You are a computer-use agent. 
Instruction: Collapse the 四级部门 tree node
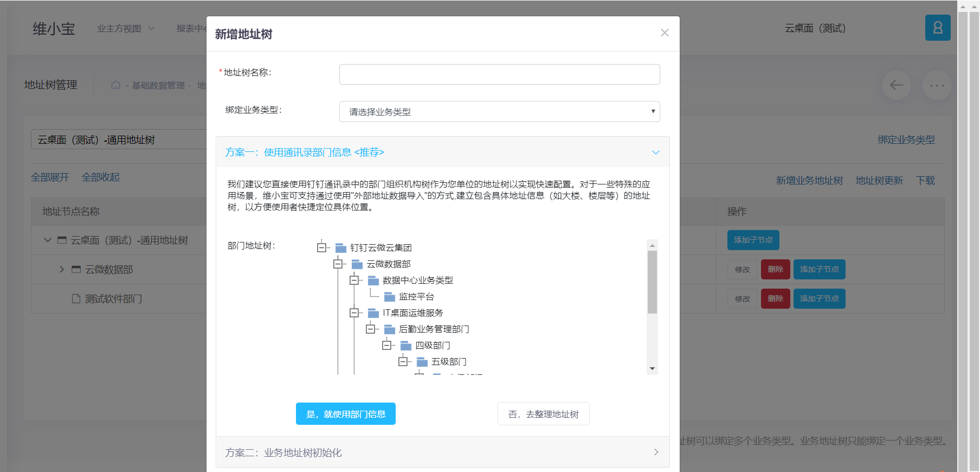click(x=386, y=345)
